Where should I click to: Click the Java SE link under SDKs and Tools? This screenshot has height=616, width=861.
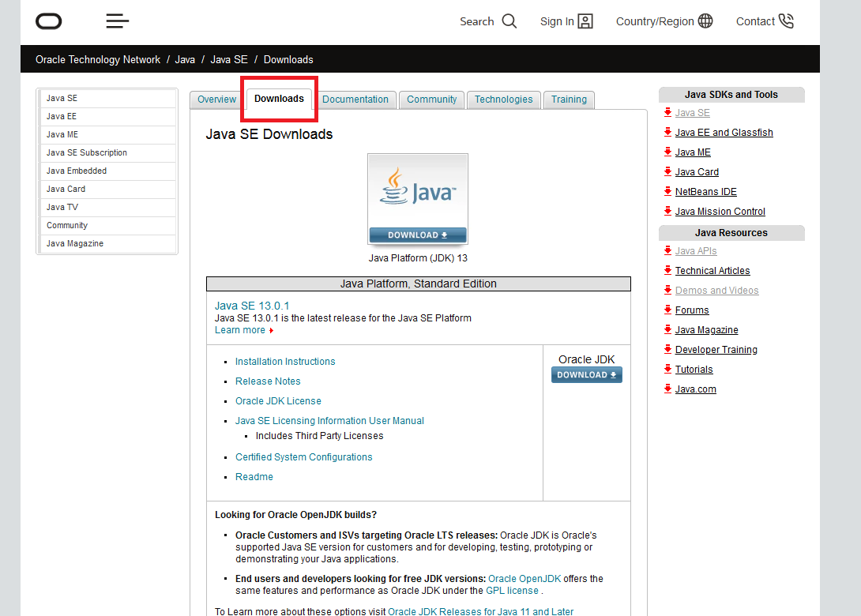(693, 113)
